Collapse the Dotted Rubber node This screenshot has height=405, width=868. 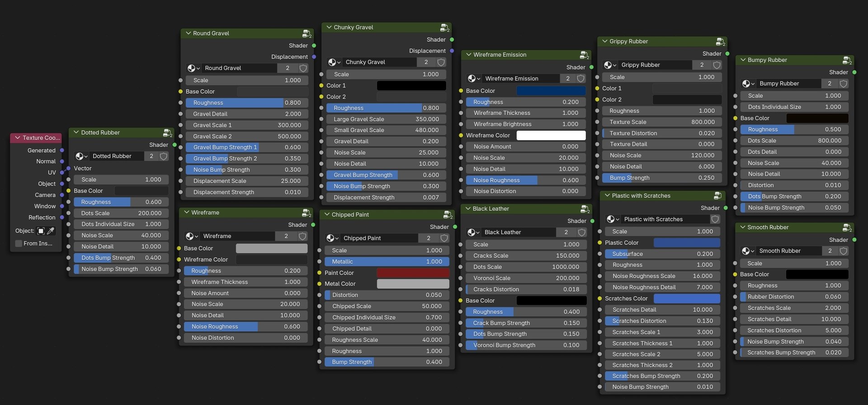point(76,132)
